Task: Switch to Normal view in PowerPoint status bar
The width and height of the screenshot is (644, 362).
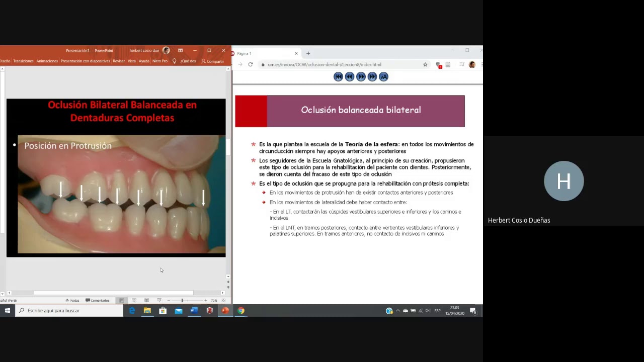Action: 121,300
